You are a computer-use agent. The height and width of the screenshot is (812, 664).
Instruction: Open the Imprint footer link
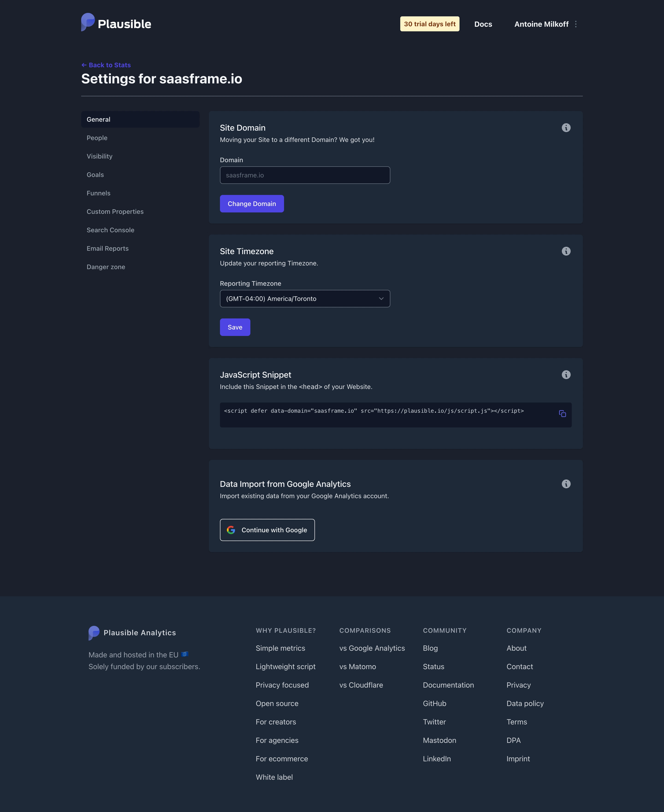click(x=518, y=759)
